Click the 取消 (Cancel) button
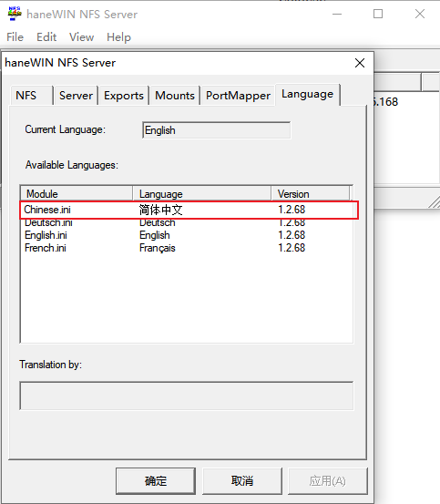This screenshot has width=440, height=504. coord(242,481)
